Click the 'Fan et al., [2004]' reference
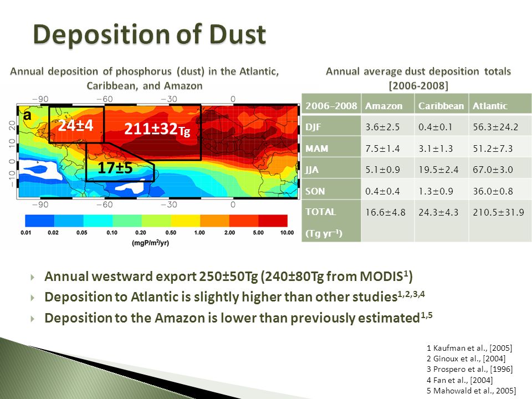 [459, 380]
